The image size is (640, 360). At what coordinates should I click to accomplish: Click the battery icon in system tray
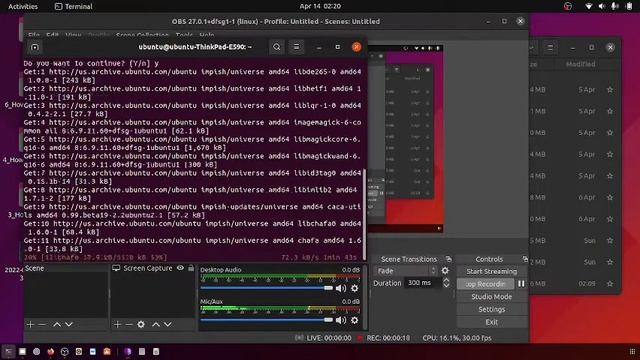pos(629,6)
